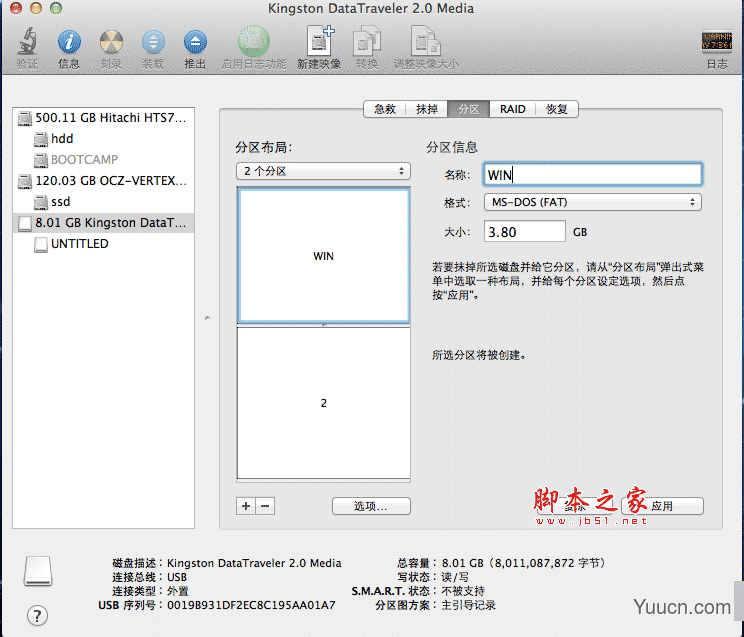Click the Enable Journaling icon

[253, 41]
